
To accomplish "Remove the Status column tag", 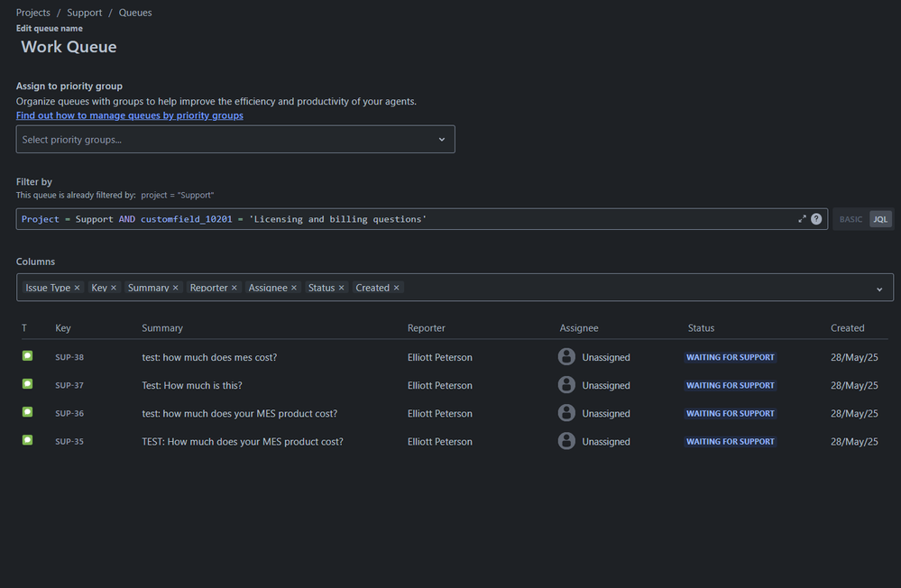I will tap(341, 288).
